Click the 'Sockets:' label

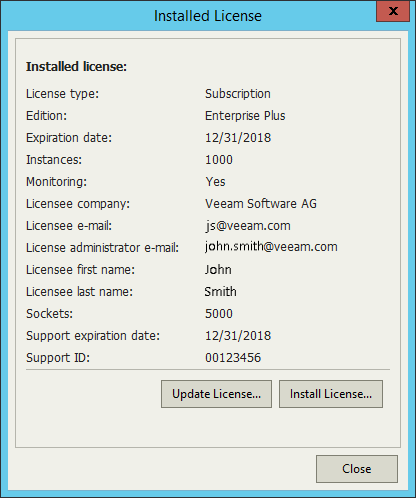click(49, 314)
